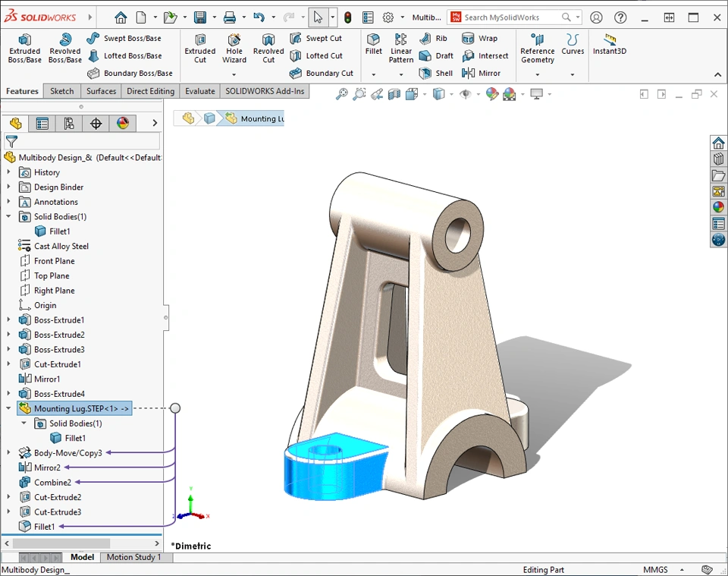Expand the Body-Move/Copy3 feature
This screenshot has width=728, height=576.
(x=8, y=452)
